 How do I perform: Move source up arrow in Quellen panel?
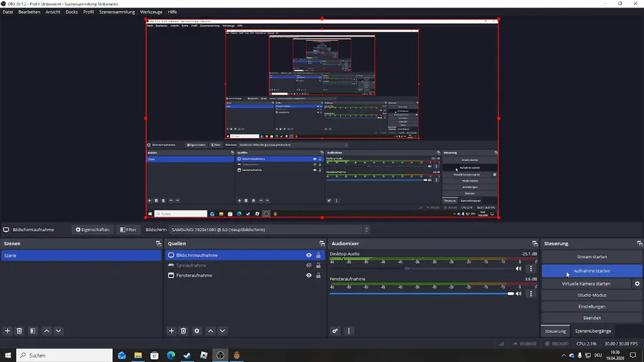click(x=210, y=331)
